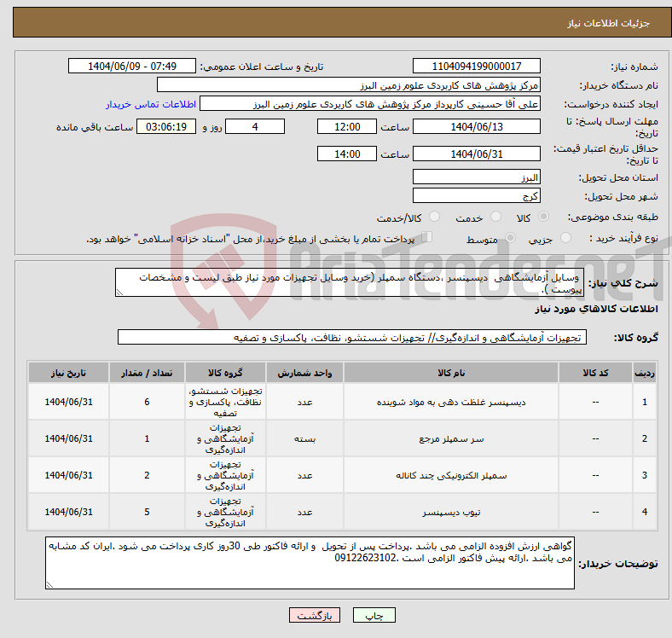
Task: Click the ردیف column header
Action: [644, 373]
